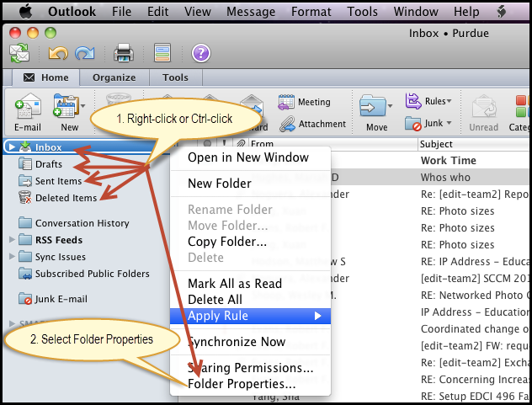Choose Sharing Permissions...
Screen dimensions: 532x405
click(250, 368)
